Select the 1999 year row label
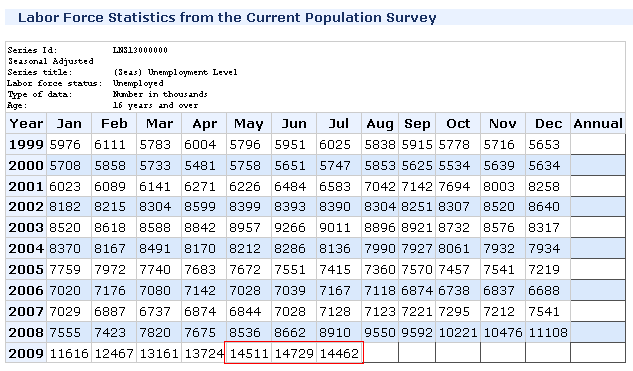The image size is (633, 371). (26, 145)
